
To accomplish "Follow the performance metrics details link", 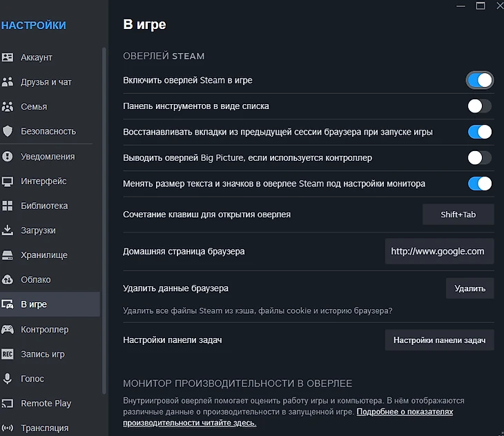I will click(x=405, y=412).
